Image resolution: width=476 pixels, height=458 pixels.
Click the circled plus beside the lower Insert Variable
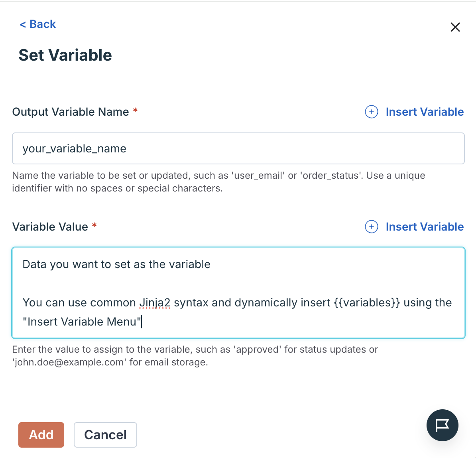tap(371, 227)
